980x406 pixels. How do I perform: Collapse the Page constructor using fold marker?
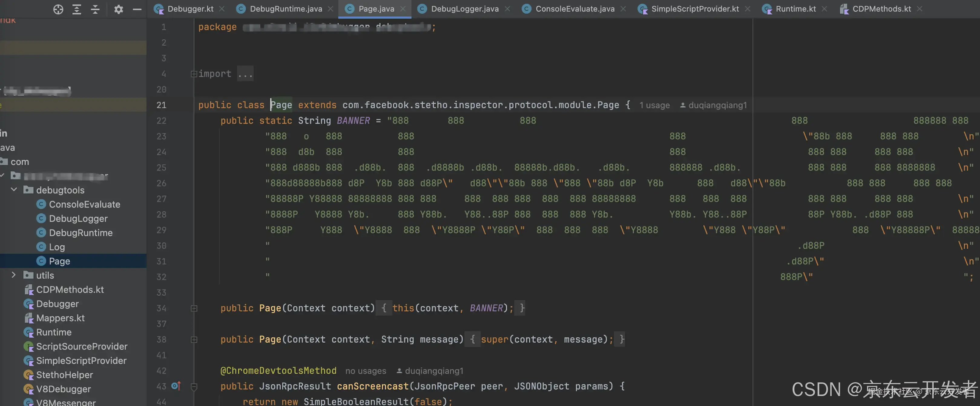[194, 308]
